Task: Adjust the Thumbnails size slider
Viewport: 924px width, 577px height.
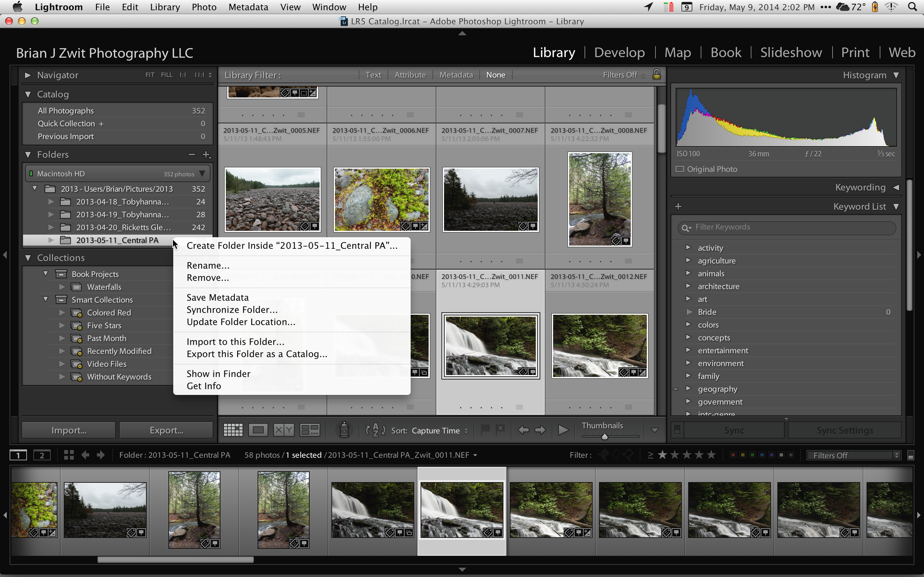Action: coord(604,437)
